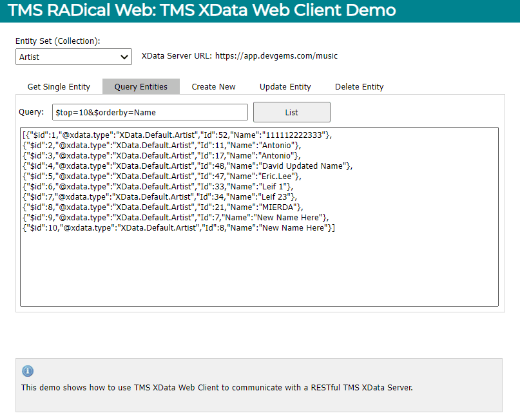Click the result row with Id 11 Antonio
The height and width of the screenshot is (420, 520).
[162, 145]
